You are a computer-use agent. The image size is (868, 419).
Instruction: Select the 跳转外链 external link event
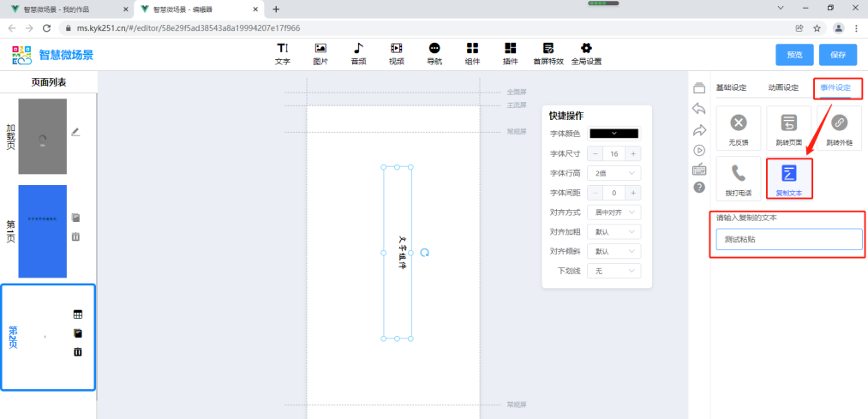coord(839,128)
